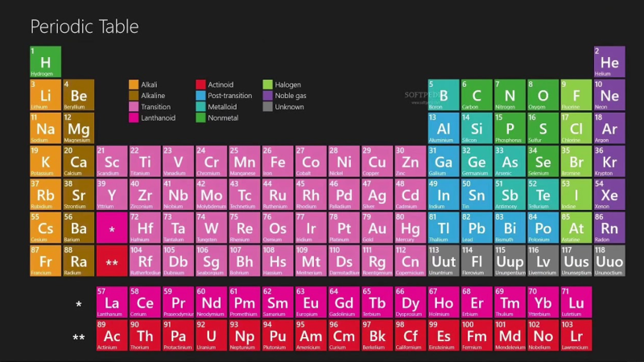Open the Technetium tile
644x362 pixels.
(245, 195)
